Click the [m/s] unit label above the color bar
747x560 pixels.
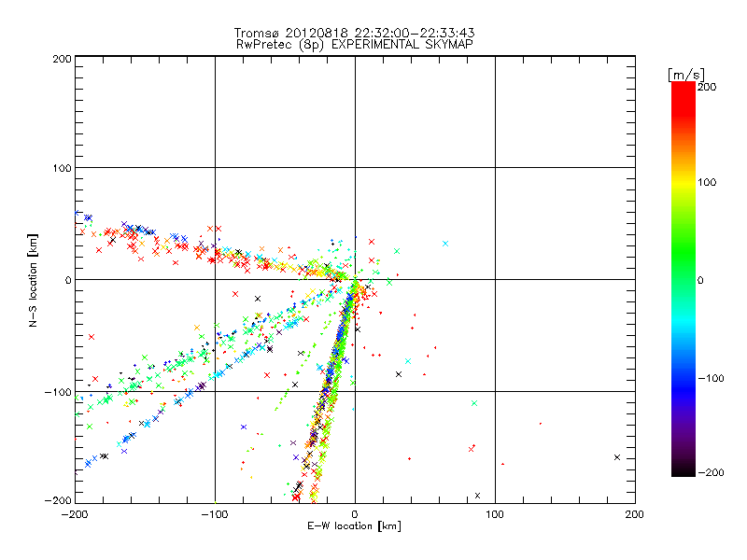click(x=685, y=73)
